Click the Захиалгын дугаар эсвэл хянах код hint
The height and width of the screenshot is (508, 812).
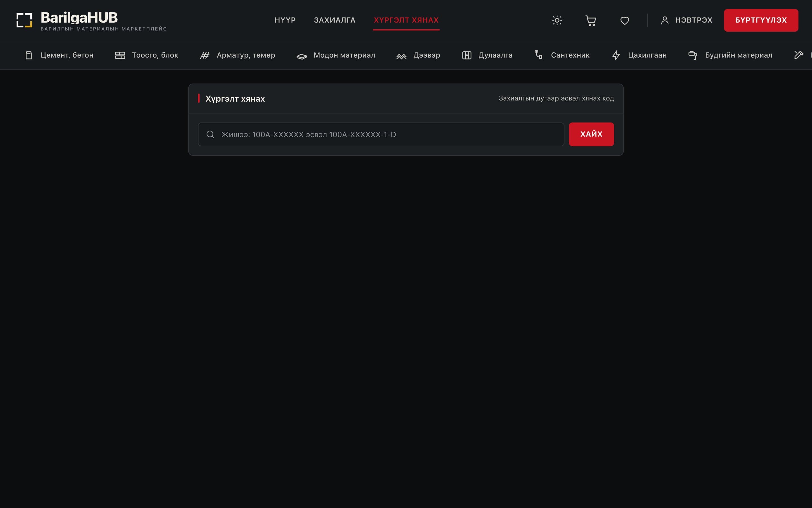pyautogui.click(x=556, y=98)
